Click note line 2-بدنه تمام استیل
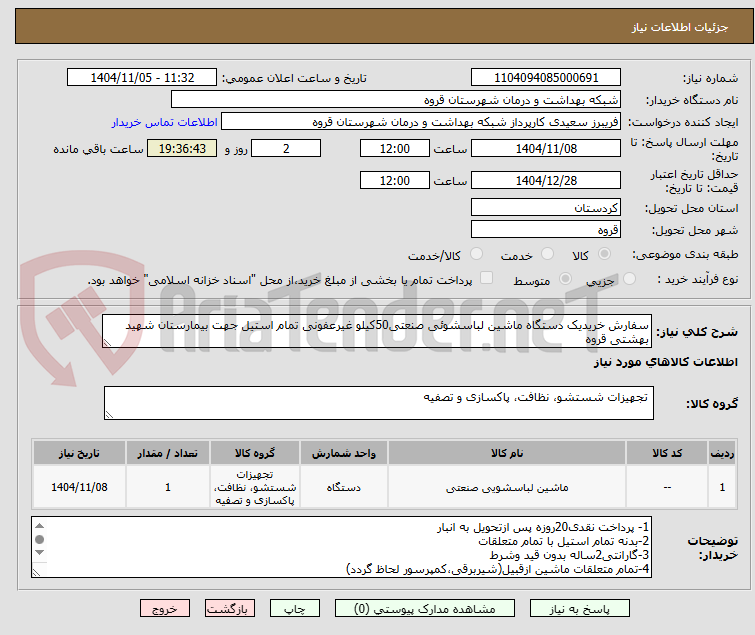 click(563, 541)
